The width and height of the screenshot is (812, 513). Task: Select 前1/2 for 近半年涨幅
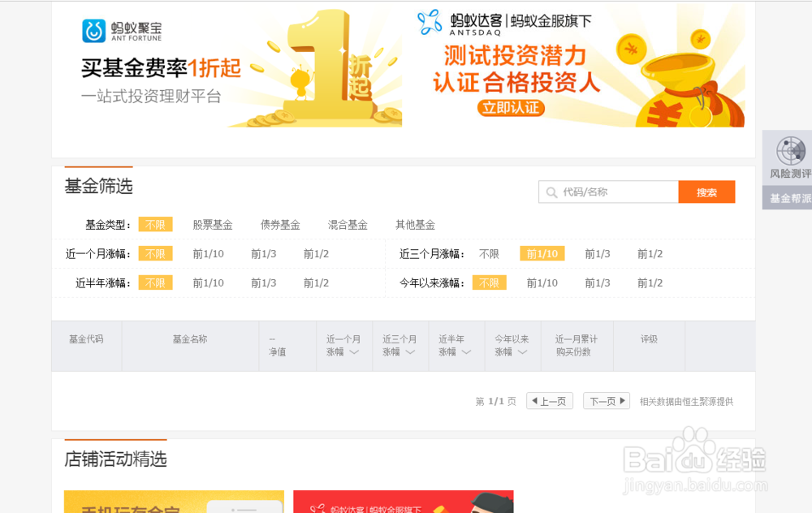(316, 283)
